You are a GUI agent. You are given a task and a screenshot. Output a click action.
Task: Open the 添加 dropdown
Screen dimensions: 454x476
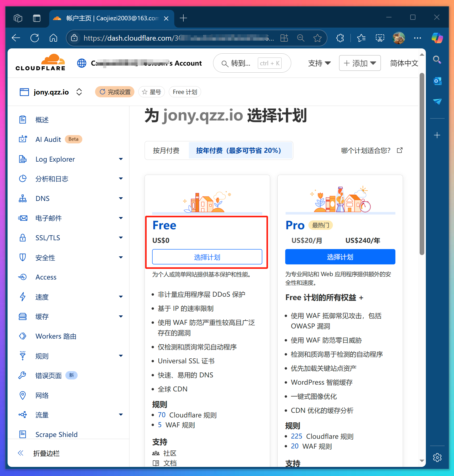tap(360, 63)
